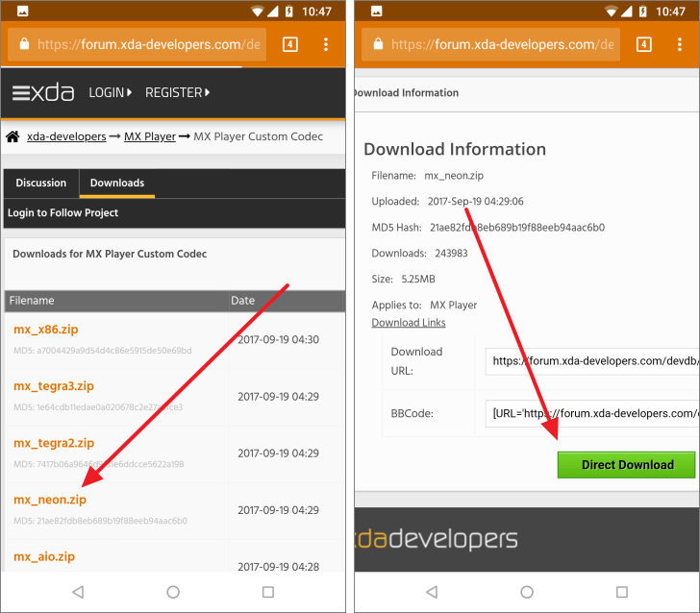Open the mx_x86.zip download link

(46, 330)
